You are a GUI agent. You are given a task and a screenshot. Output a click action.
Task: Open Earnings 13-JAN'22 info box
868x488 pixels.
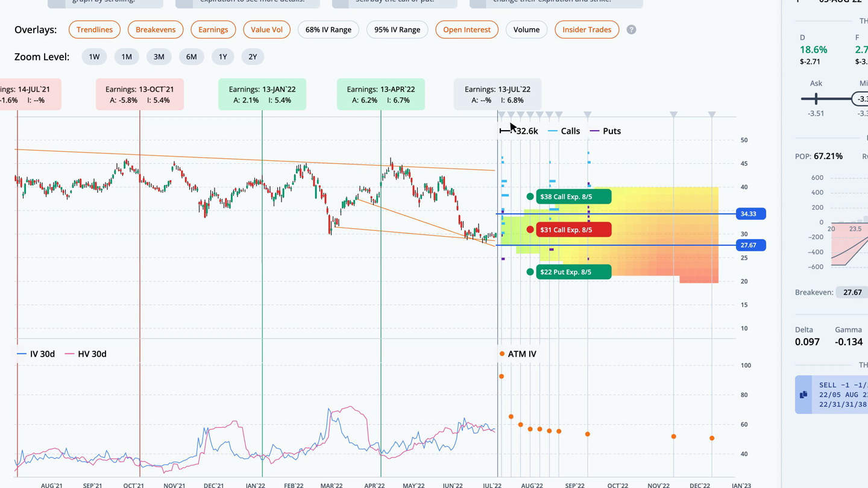pyautogui.click(x=262, y=95)
